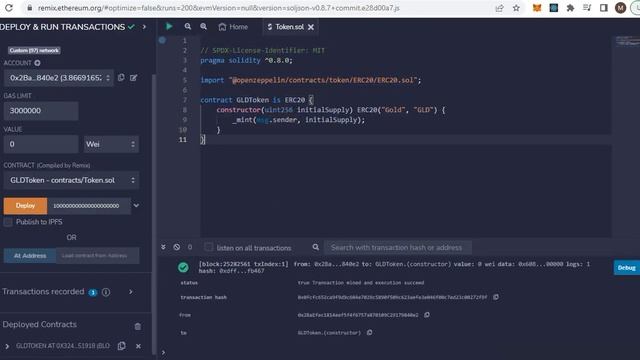This screenshot has height=360, width=640.
Task: Remove the deployed GLDTOKEN contract
Action: pyautogui.click(x=138, y=346)
